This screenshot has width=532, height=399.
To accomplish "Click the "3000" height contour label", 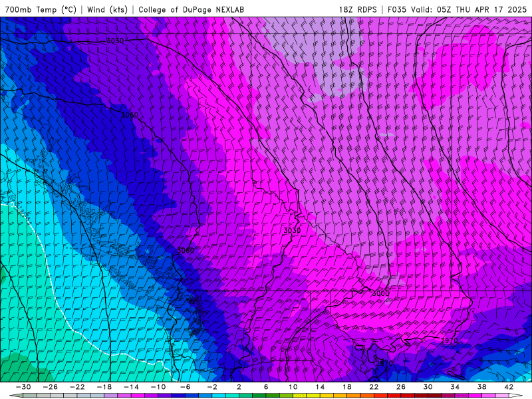I will tap(380, 293).
